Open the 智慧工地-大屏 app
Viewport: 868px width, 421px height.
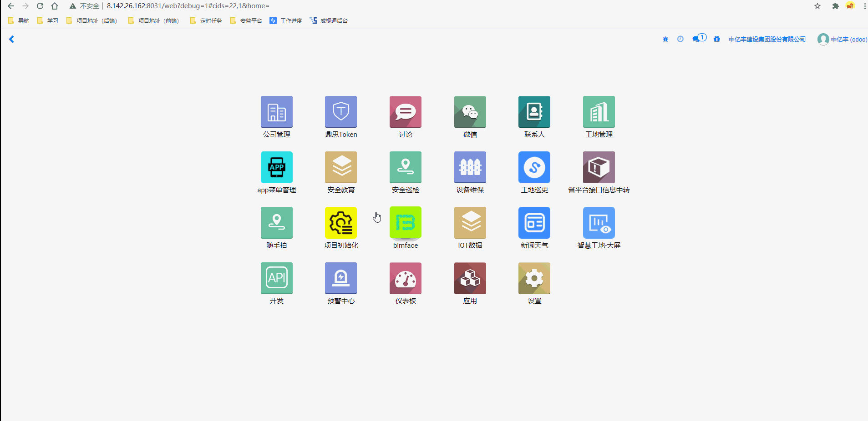point(599,223)
